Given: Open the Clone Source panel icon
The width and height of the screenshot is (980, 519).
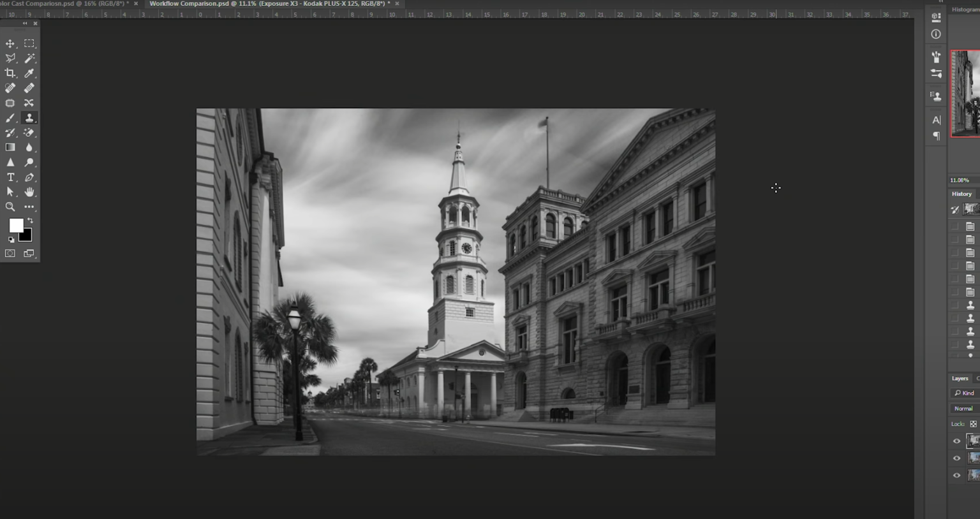Looking at the screenshot, I should (936, 96).
